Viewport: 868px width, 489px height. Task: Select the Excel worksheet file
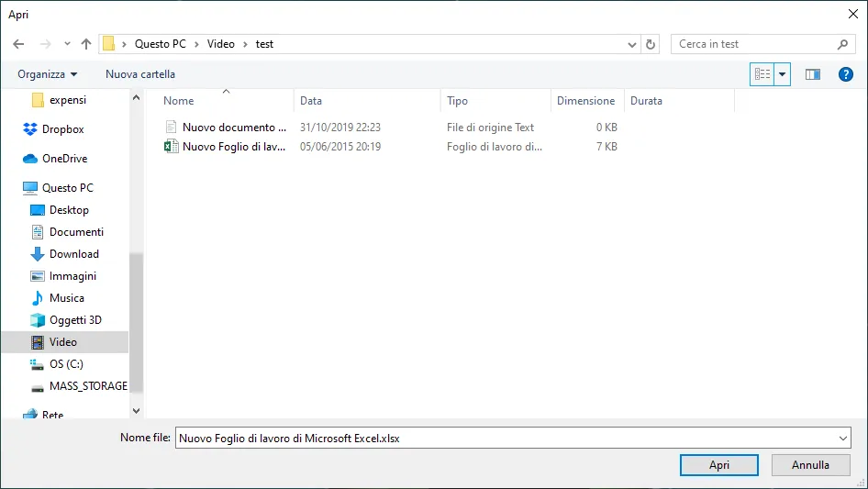point(234,147)
